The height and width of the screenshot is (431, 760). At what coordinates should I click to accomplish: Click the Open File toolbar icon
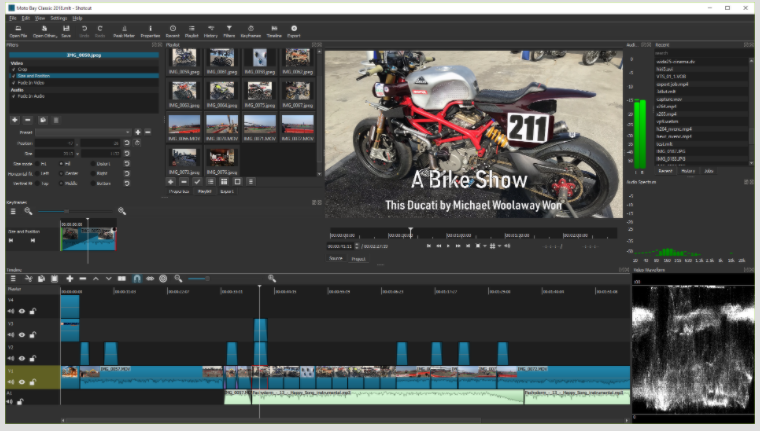[x=18, y=32]
